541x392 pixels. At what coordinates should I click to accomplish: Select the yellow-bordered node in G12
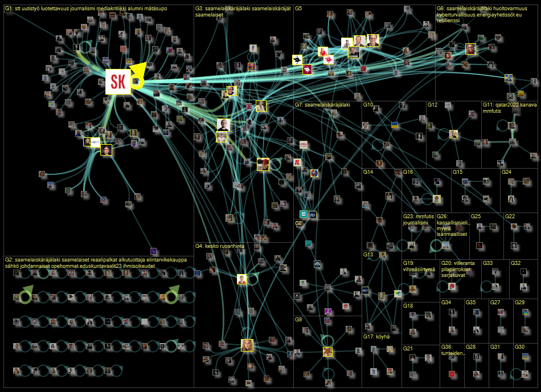(x=453, y=134)
